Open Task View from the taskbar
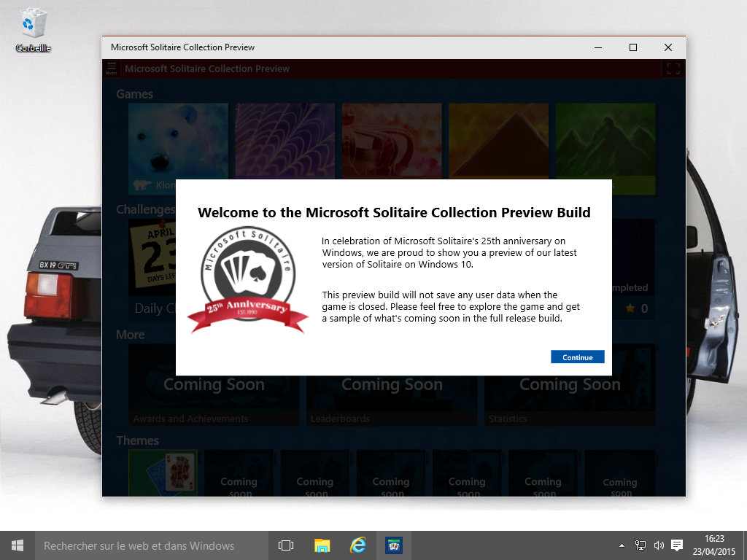The height and width of the screenshot is (560, 747). 286,545
